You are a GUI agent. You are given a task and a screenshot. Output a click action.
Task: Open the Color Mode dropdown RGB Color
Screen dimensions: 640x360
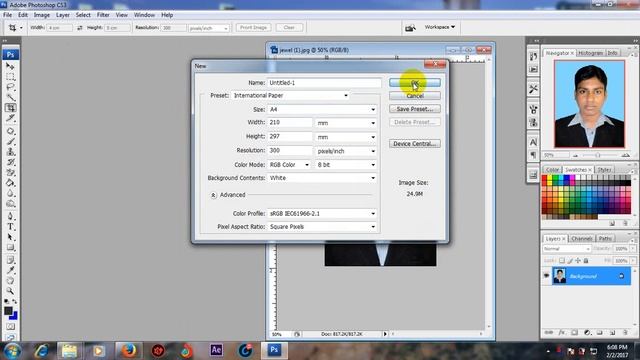pyautogui.click(x=289, y=165)
